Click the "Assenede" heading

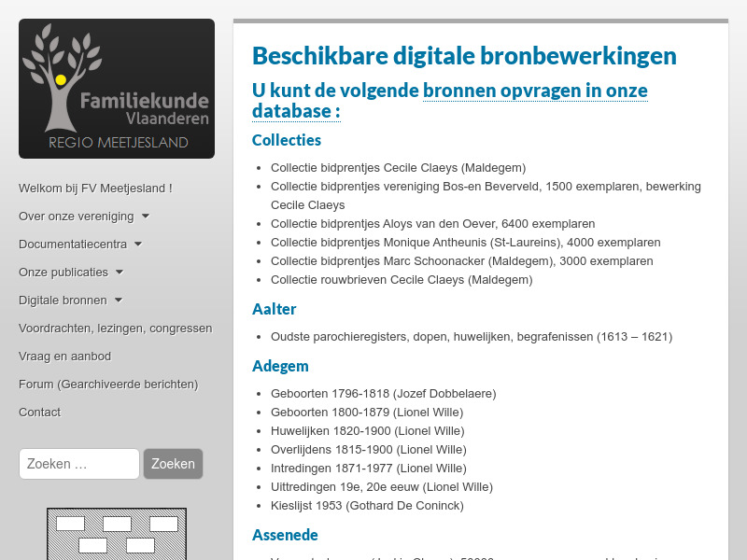[285, 535]
